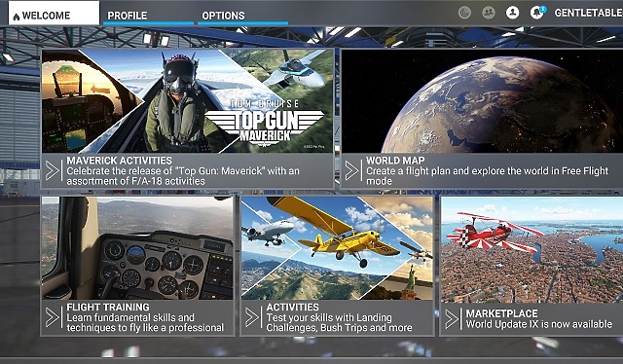Click the double-chevron on Activities tile
This screenshot has width=623, height=364.
point(252,317)
